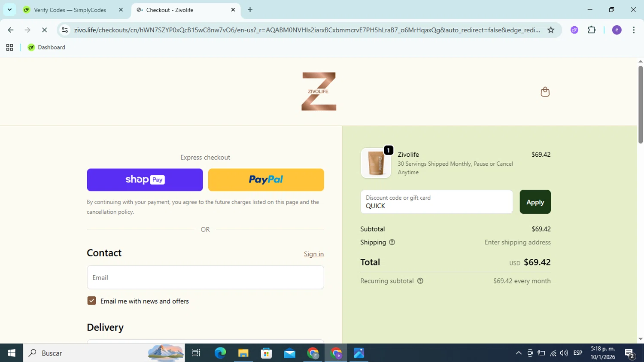The image size is (644, 362).
Task: Open the Extensions puzzle icon
Action: [592, 30]
